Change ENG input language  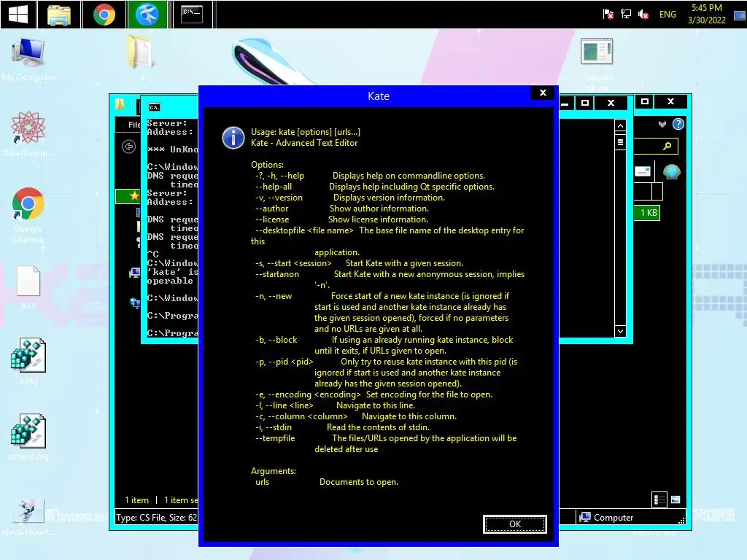tap(667, 15)
